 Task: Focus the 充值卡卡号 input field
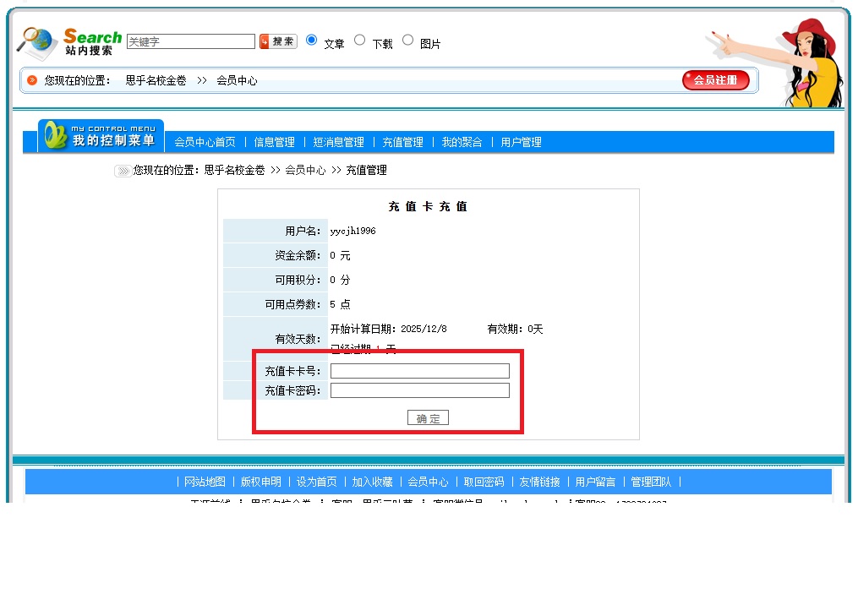click(419, 371)
